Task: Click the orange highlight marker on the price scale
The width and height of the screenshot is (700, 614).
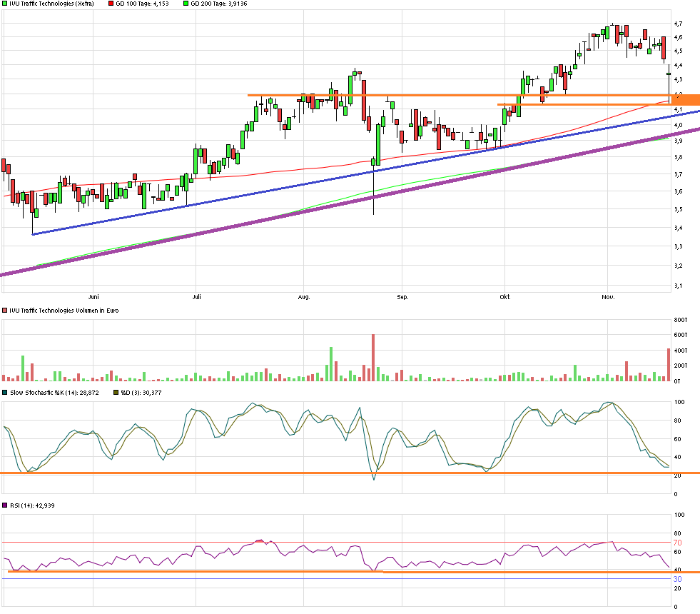Action: [x=686, y=101]
